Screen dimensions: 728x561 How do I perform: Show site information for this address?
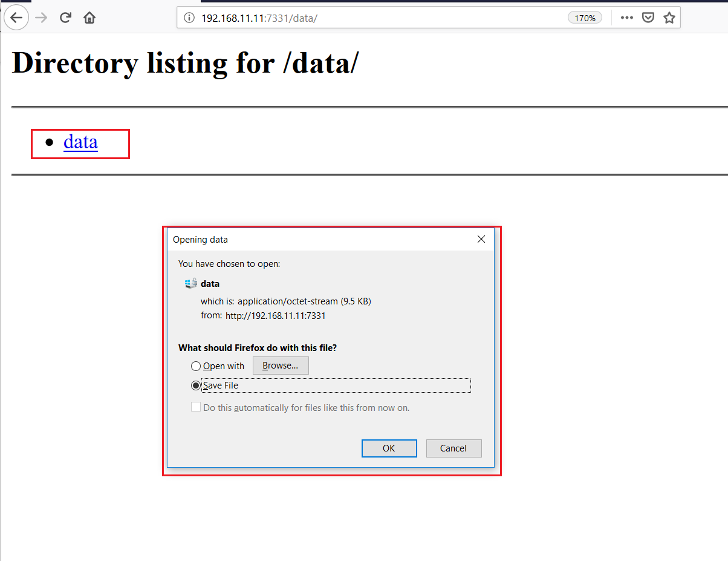pos(189,18)
